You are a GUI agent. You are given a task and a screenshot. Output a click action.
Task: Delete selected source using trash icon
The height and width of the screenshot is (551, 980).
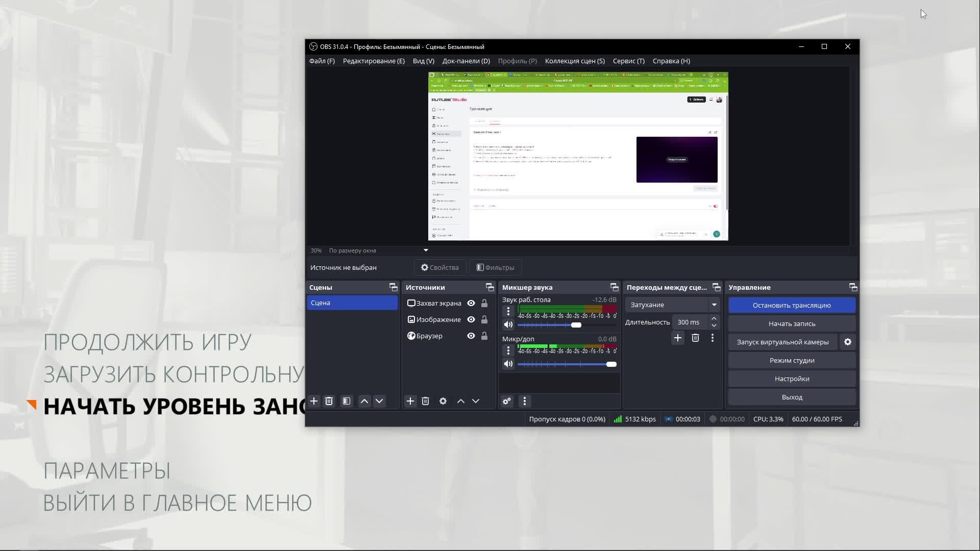[x=425, y=401]
